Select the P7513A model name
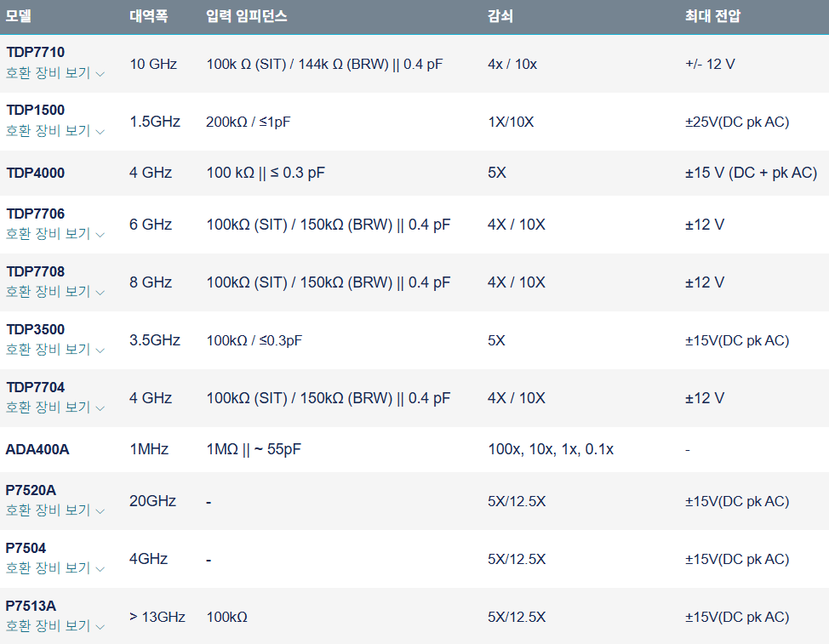This screenshot has height=644, width=829. point(31,606)
